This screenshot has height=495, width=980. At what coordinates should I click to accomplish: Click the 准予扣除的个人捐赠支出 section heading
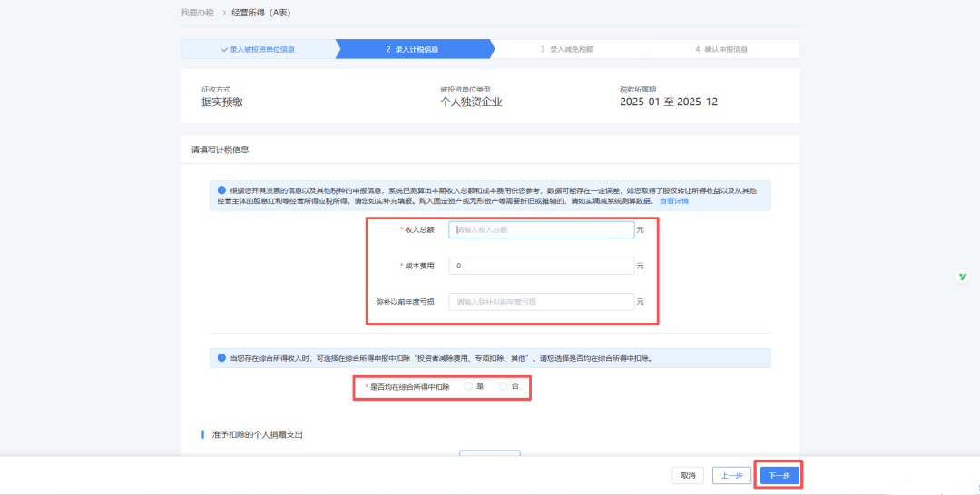click(x=257, y=435)
